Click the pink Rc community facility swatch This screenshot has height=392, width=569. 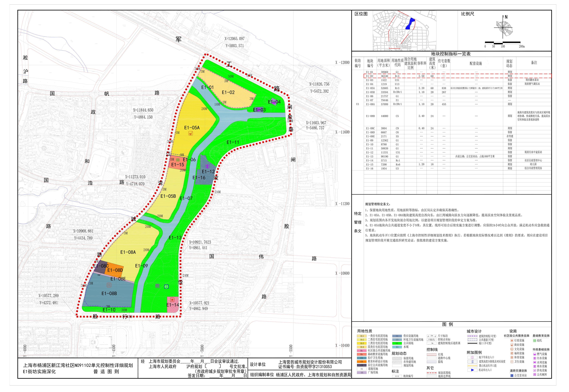(x=362, y=351)
